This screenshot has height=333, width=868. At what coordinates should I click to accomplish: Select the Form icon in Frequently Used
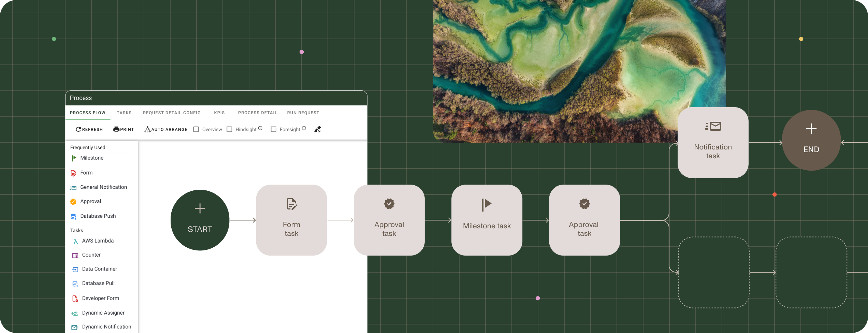[x=73, y=173]
